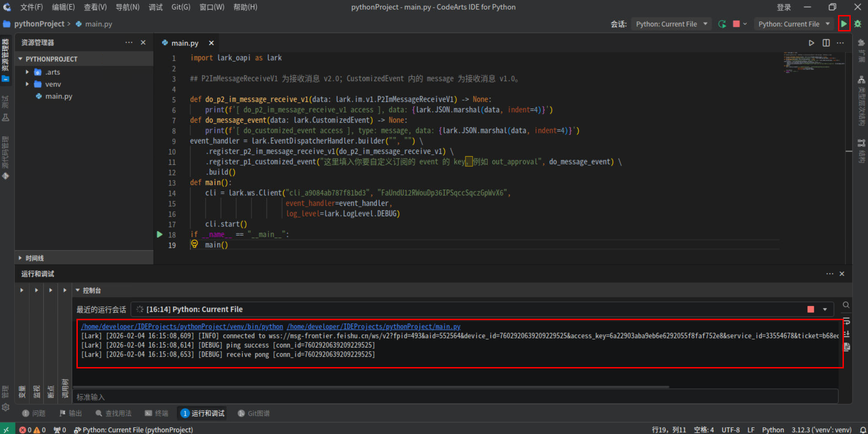Open more actions in the 资源管理器 header
Screen dimensions: 868x434
[129, 42]
